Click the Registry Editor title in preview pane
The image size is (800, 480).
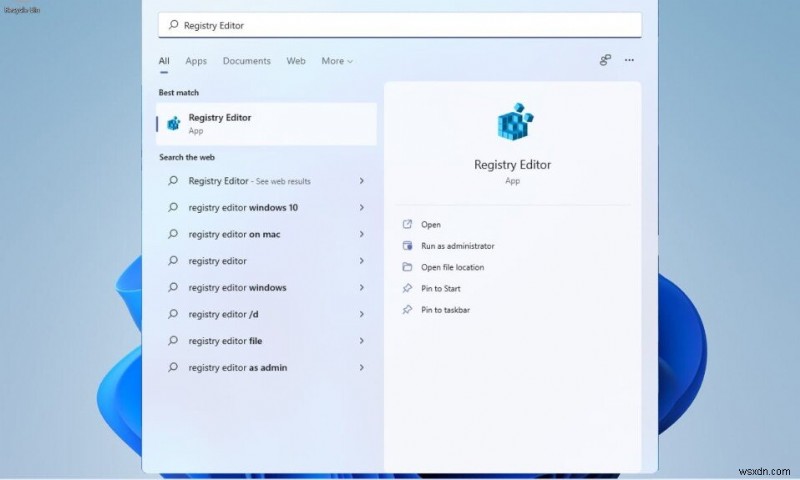(512, 165)
